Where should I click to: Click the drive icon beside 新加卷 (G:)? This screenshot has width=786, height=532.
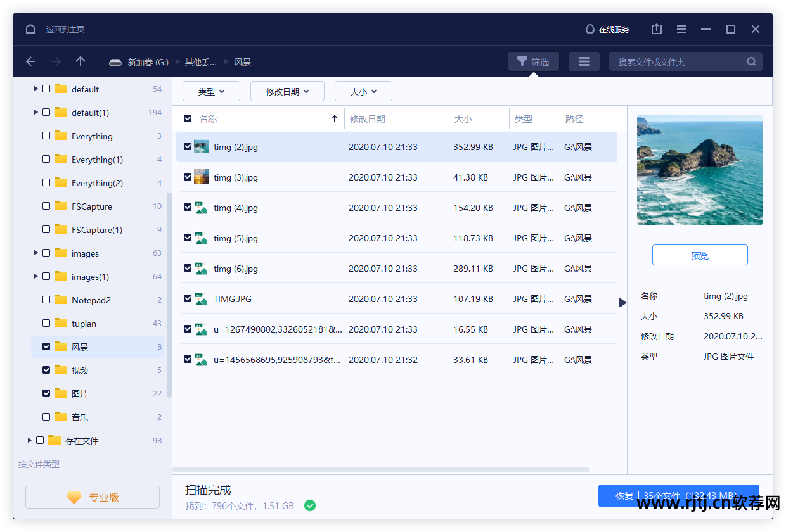[x=115, y=62]
